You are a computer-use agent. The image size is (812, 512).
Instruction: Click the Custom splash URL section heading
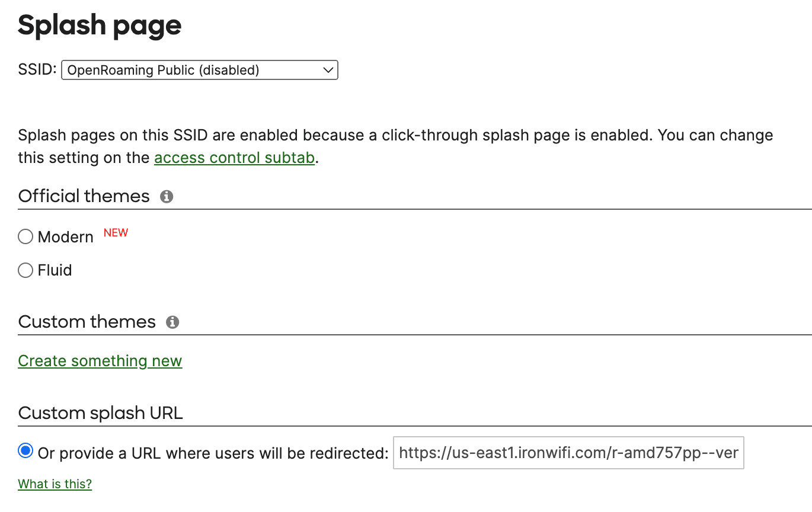coord(101,413)
